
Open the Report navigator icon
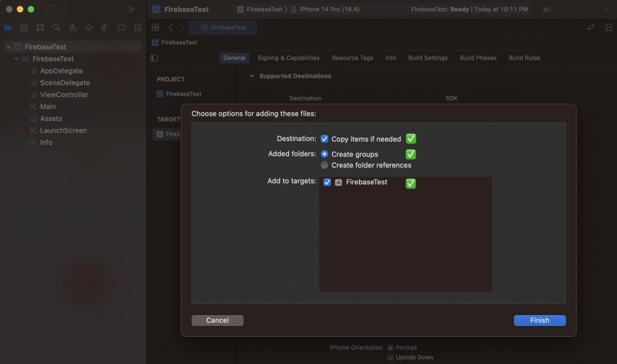138,28
